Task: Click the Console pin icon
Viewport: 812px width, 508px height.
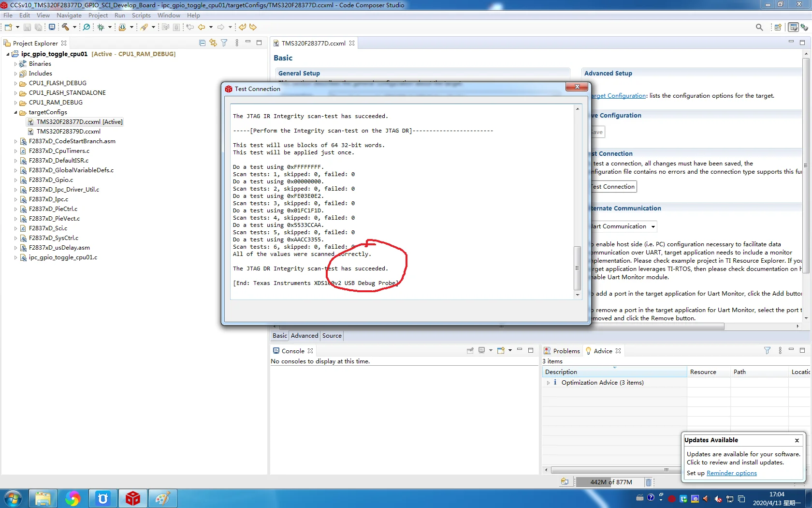Action: click(x=470, y=351)
